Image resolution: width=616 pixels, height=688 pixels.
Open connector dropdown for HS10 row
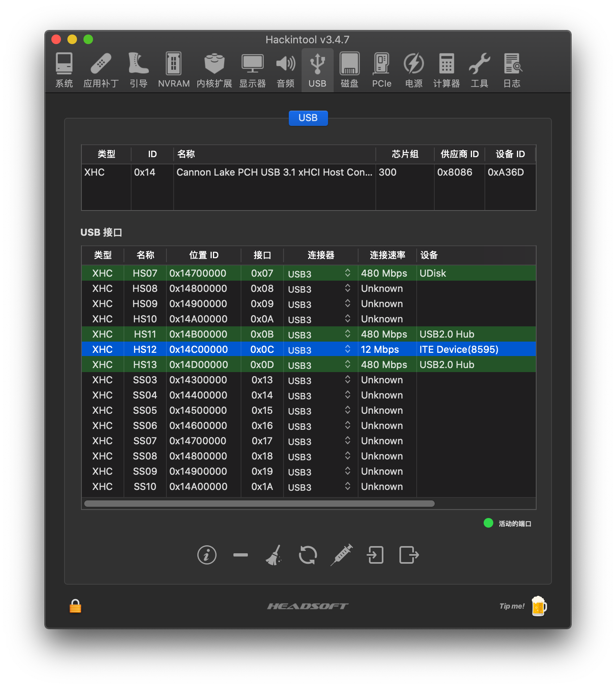click(x=348, y=319)
